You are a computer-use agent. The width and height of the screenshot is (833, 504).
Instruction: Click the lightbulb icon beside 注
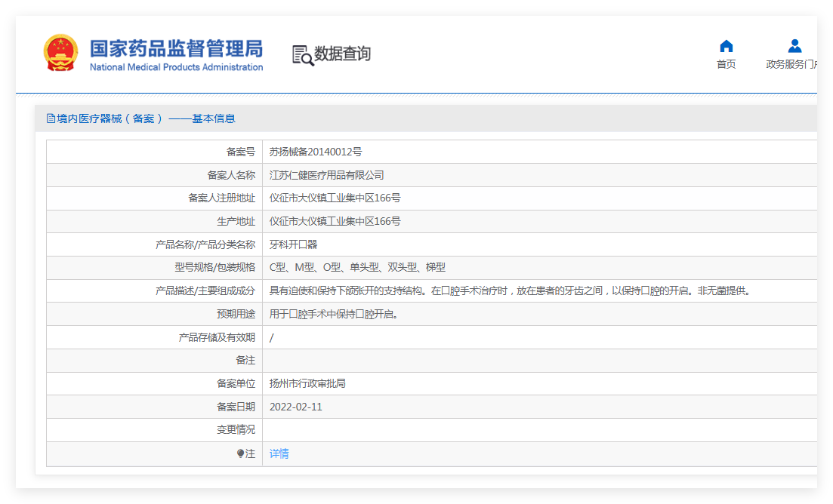pos(240,453)
